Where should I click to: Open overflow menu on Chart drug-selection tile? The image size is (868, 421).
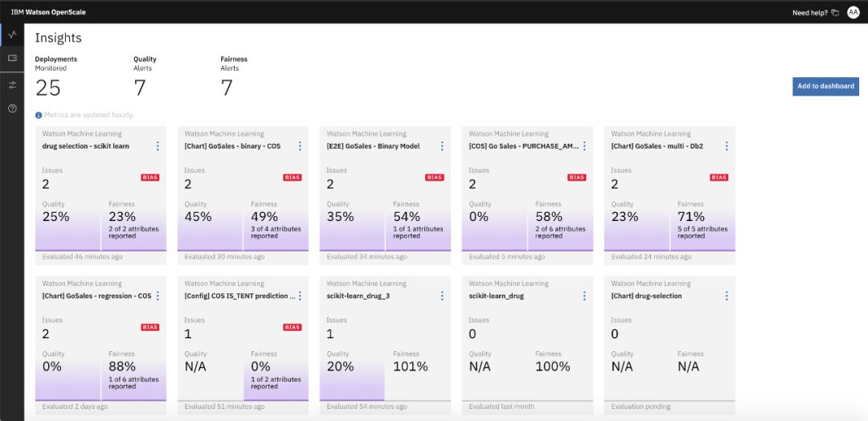click(x=727, y=296)
